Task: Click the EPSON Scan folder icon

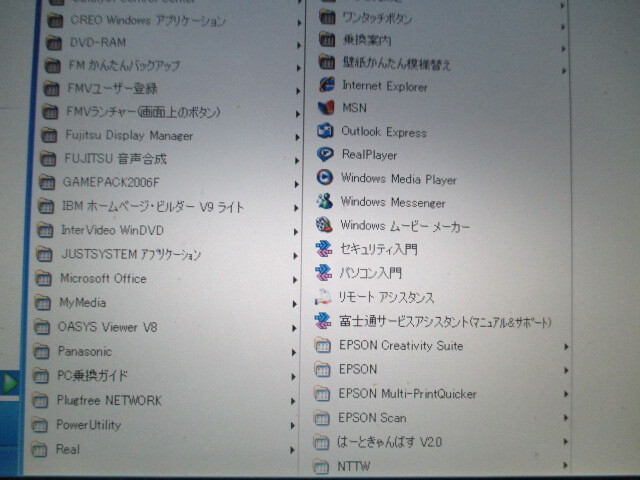Action: click(322, 418)
